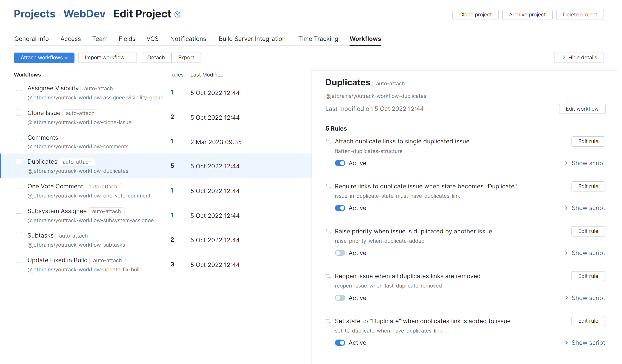This screenshot has height=364, width=622.
Task: Click the rule icon next to issue-in-duplicate-state-must-have-duplicates-link
Action: coord(328,186)
